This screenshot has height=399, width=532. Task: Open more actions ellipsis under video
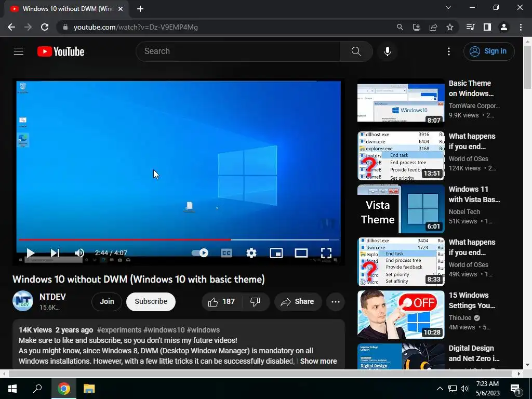pyautogui.click(x=335, y=302)
